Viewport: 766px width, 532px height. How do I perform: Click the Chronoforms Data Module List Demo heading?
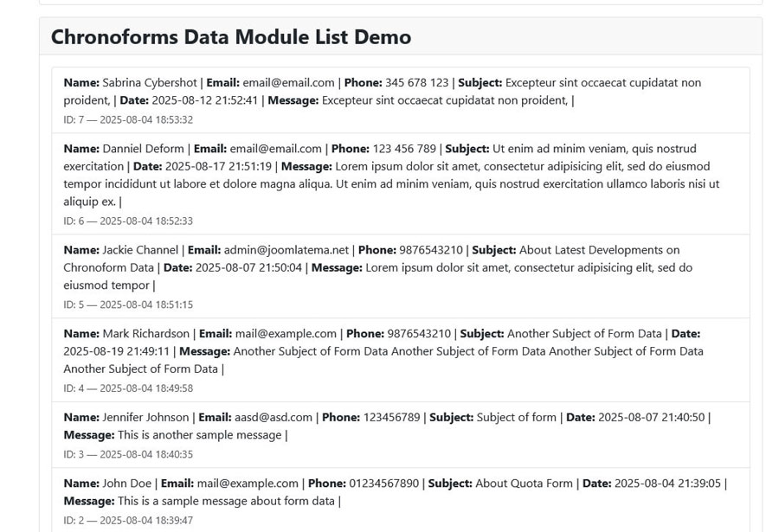(230, 36)
